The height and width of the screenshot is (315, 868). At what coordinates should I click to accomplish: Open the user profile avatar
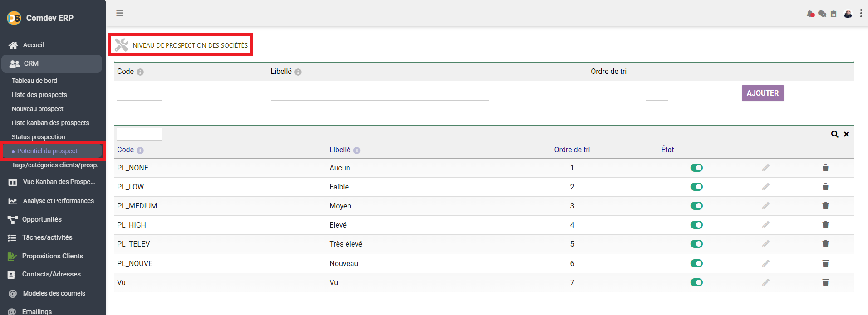point(848,14)
